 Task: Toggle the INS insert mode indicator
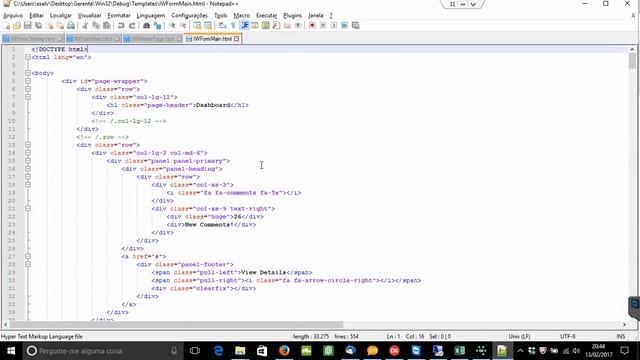621,336
